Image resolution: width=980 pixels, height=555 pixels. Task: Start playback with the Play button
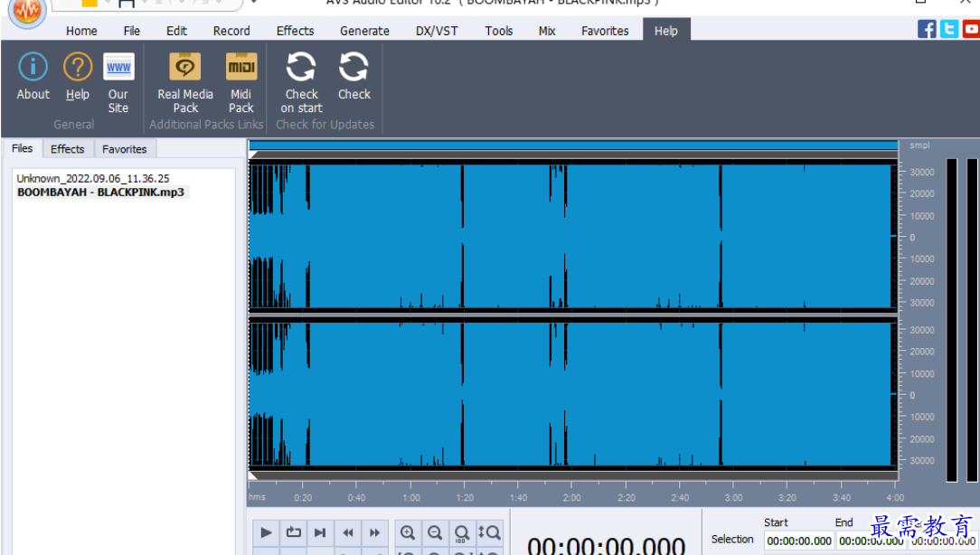pos(267,532)
